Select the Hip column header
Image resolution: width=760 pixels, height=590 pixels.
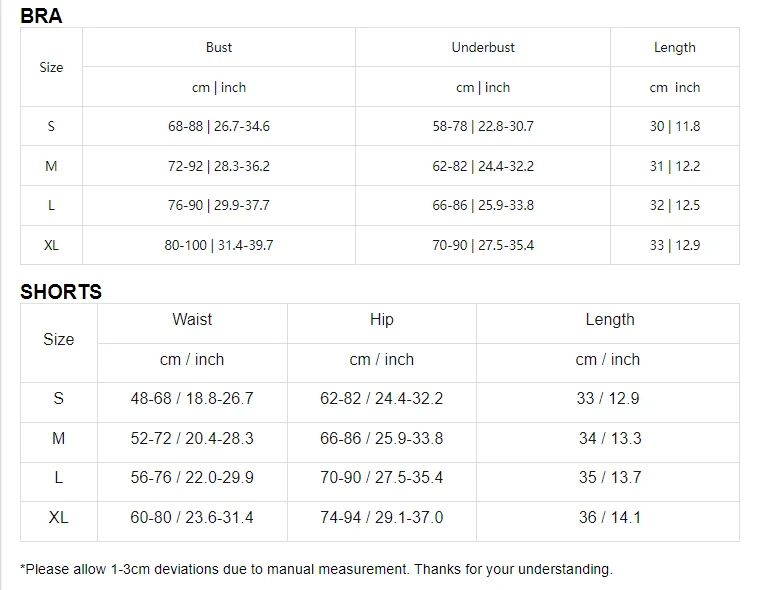[x=381, y=319]
